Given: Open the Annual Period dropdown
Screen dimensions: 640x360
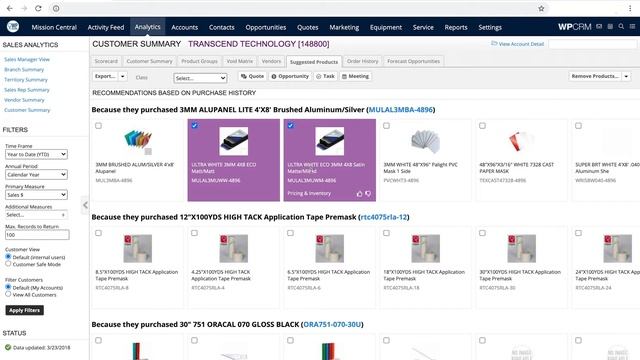Looking at the screenshot, I should (x=36, y=175).
